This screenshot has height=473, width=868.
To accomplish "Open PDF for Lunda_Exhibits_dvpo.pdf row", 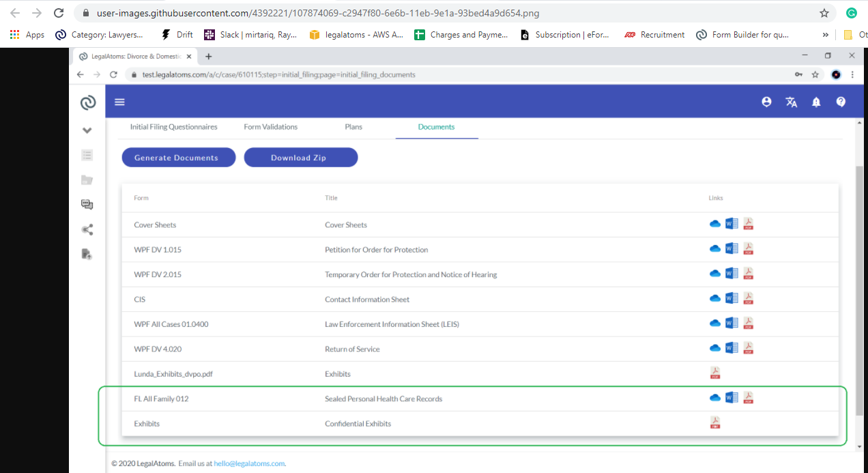I will (715, 373).
